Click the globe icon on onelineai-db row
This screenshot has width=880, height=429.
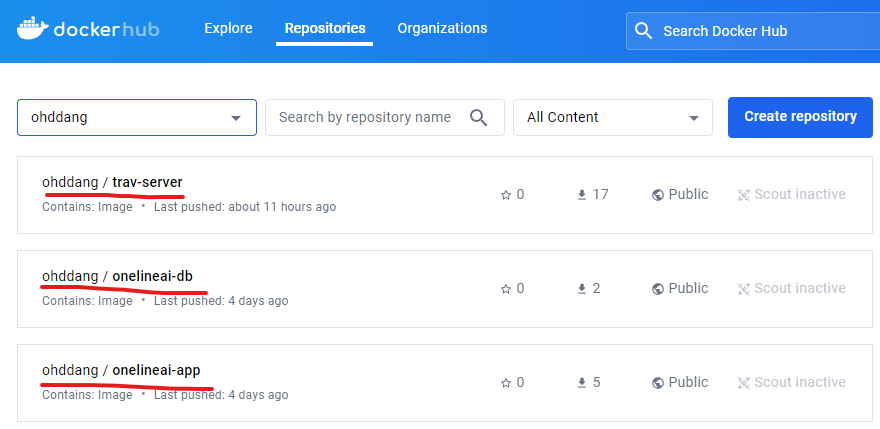click(x=658, y=289)
